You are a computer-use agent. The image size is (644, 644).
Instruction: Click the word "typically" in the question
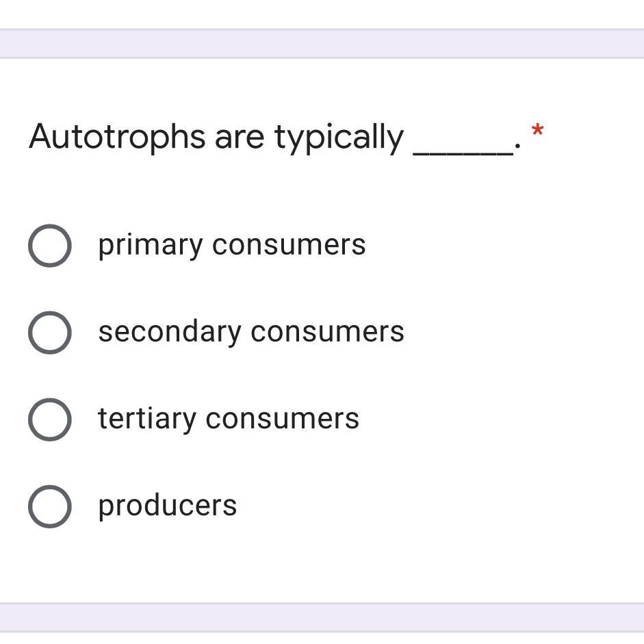339,138
